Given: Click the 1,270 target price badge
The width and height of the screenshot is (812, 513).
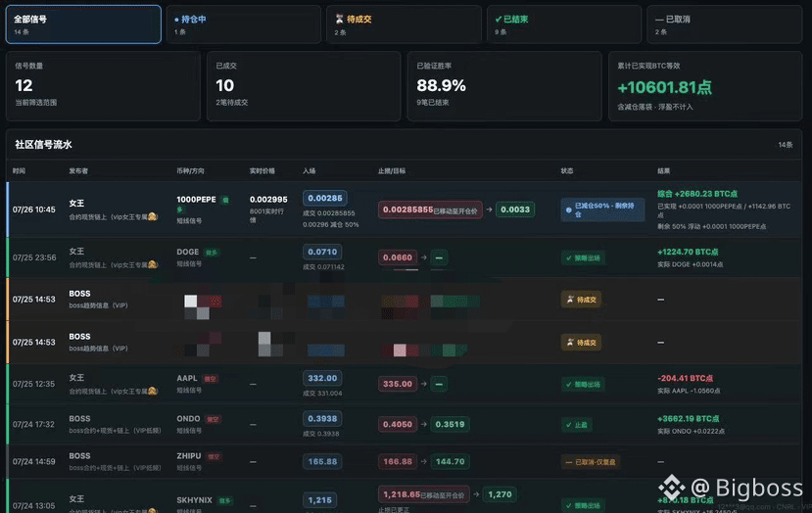Looking at the screenshot, I should [500, 494].
